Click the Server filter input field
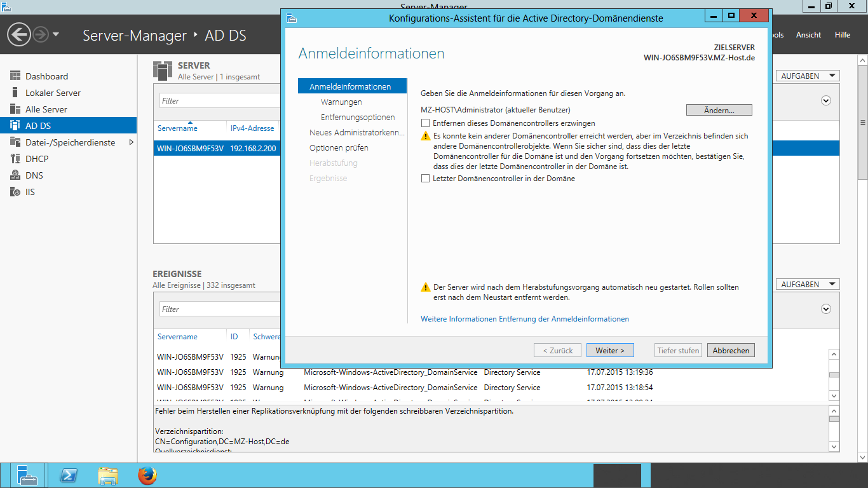The width and height of the screenshot is (868, 488). tap(219, 101)
